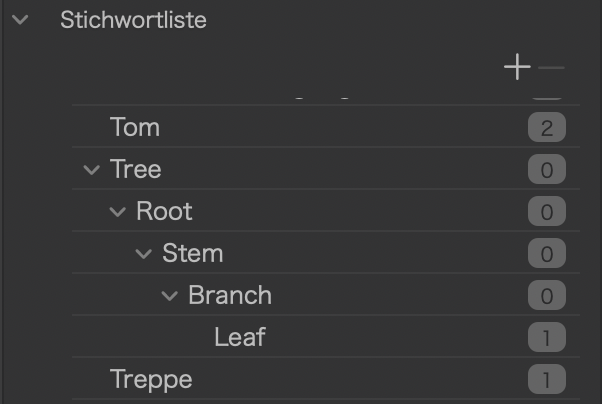Select the Tom keyword

tap(135, 128)
